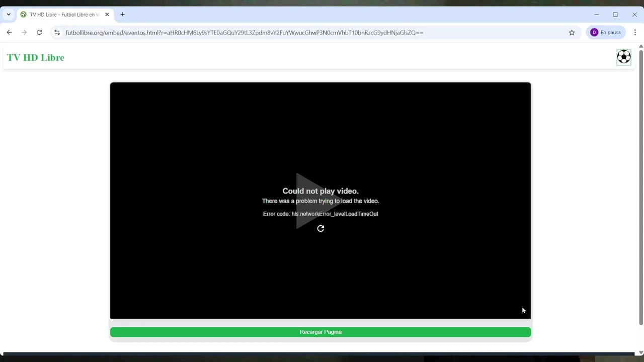
Task: Click the Recargar Pagina button
Action: coord(320,332)
